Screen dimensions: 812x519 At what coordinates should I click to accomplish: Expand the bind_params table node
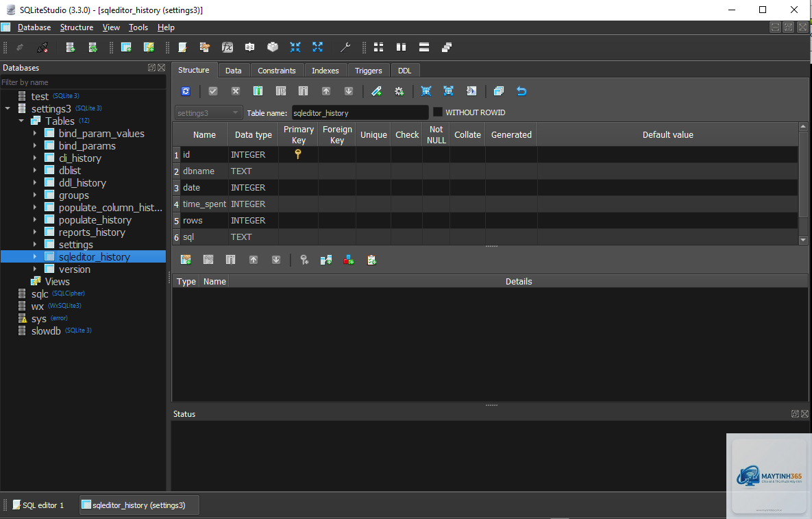[x=35, y=146]
